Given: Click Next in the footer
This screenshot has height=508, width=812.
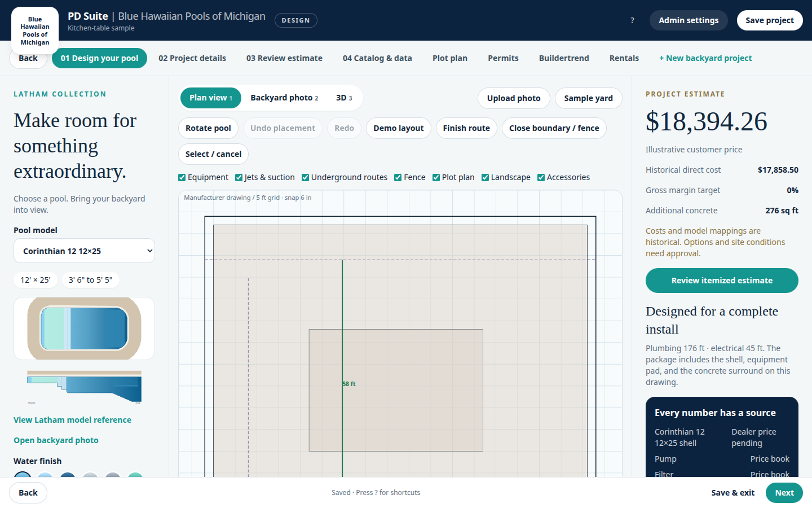Looking at the screenshot, I should 784,493.
